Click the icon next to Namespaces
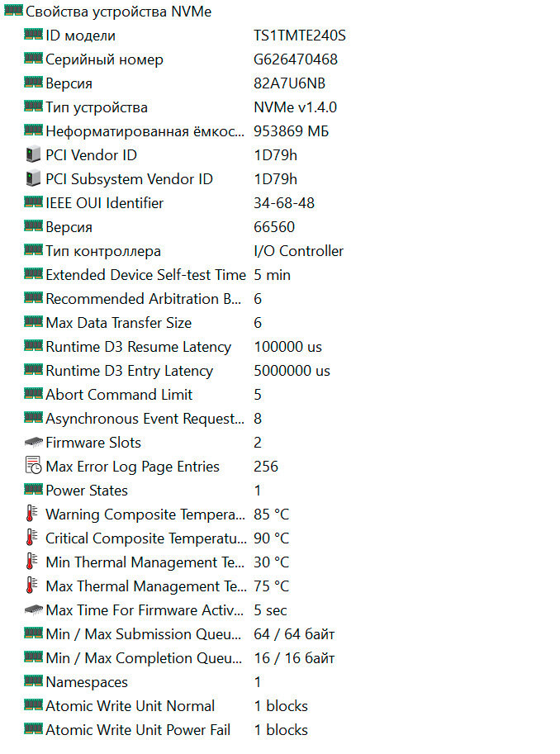 pyautogui.click(x=33, y=680)
